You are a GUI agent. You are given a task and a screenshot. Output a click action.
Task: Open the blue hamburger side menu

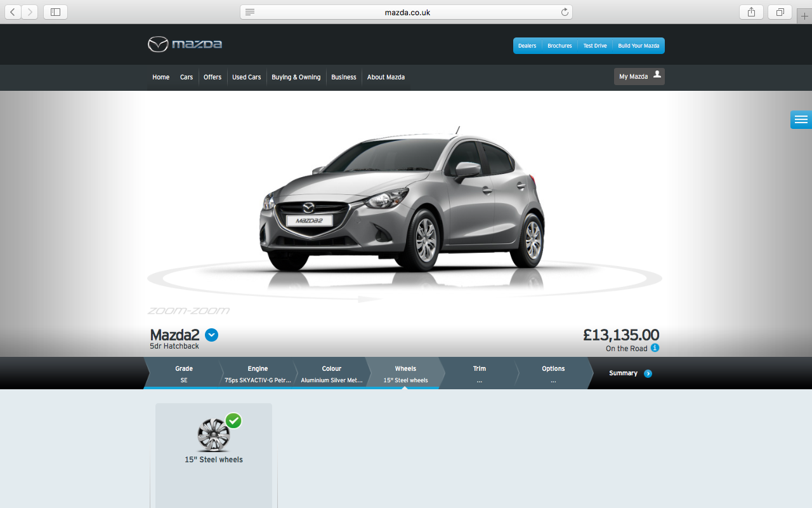pos(801,119)
